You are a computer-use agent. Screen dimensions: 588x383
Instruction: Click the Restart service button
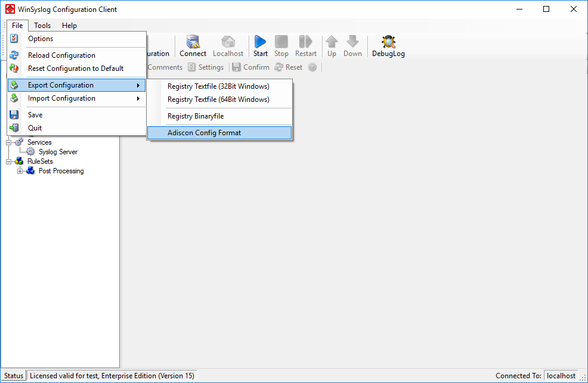coord(305,46)
